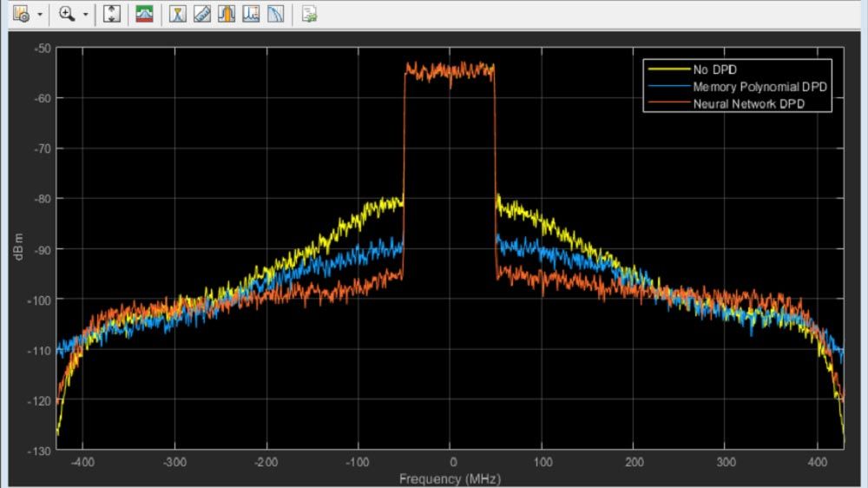Open the Configuration Properties tool
868x488 pixels.
[x=22, y=14]
